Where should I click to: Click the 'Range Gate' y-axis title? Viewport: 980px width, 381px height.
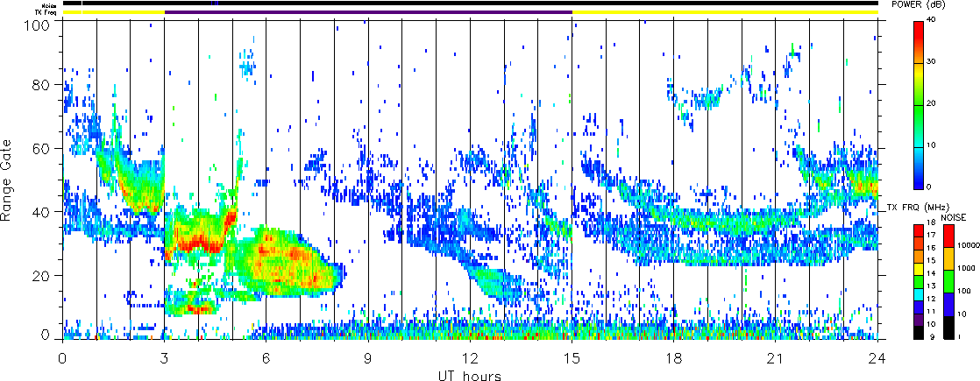click(7, 180)
